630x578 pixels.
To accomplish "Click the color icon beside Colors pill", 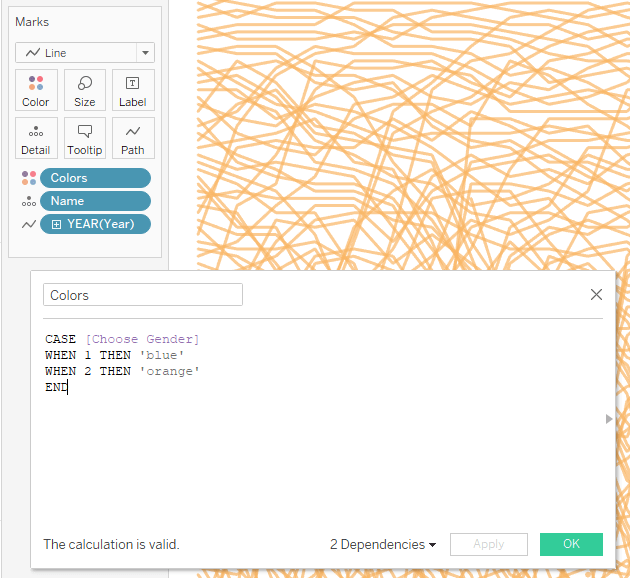I will coord(28,178).
